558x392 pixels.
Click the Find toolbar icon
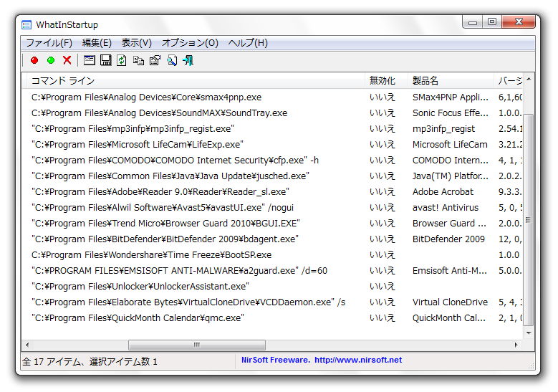[172, 60]
